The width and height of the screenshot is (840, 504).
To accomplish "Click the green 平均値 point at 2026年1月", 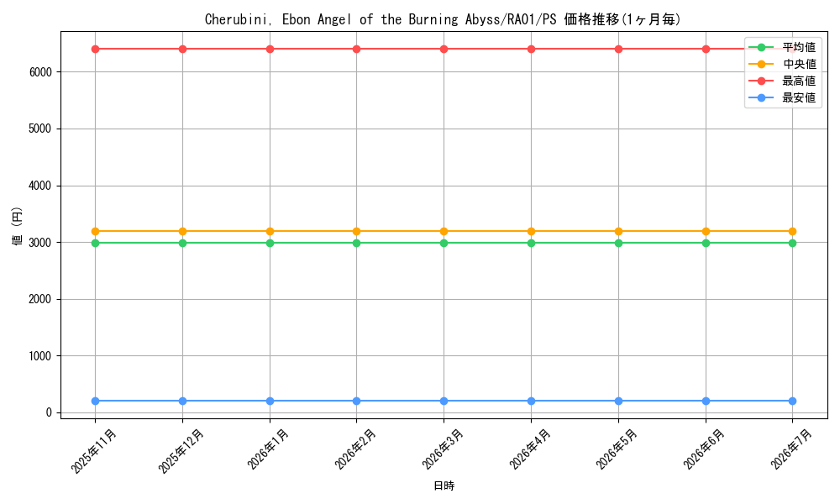I will click(x=270, y=243).
